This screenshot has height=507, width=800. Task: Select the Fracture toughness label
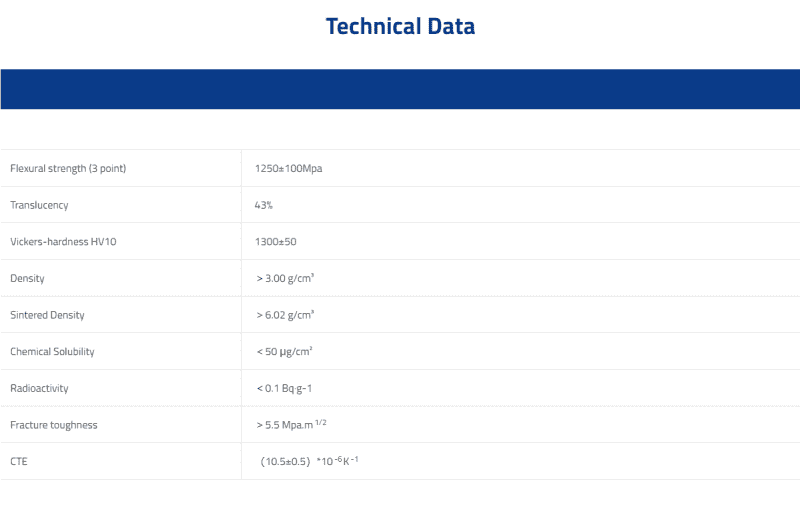pos(54,425)
